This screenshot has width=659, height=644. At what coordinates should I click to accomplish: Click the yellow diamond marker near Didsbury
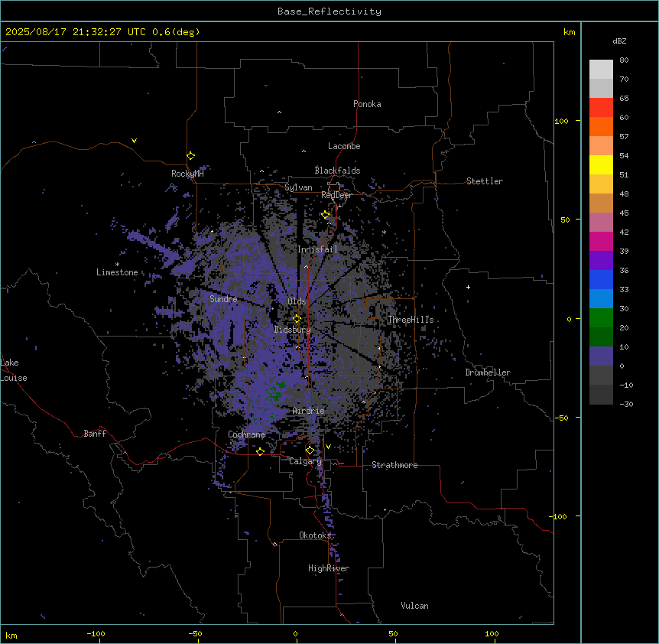297,318
